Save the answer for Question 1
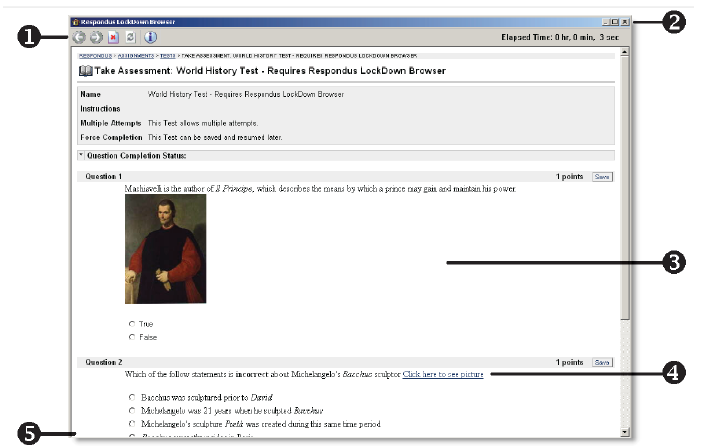The height and width of the screenshot is (447, 712). (602, 176)
